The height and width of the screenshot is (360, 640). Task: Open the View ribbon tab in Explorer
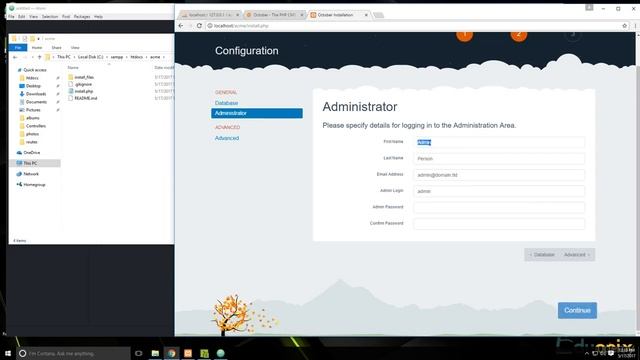coord(75,48)
